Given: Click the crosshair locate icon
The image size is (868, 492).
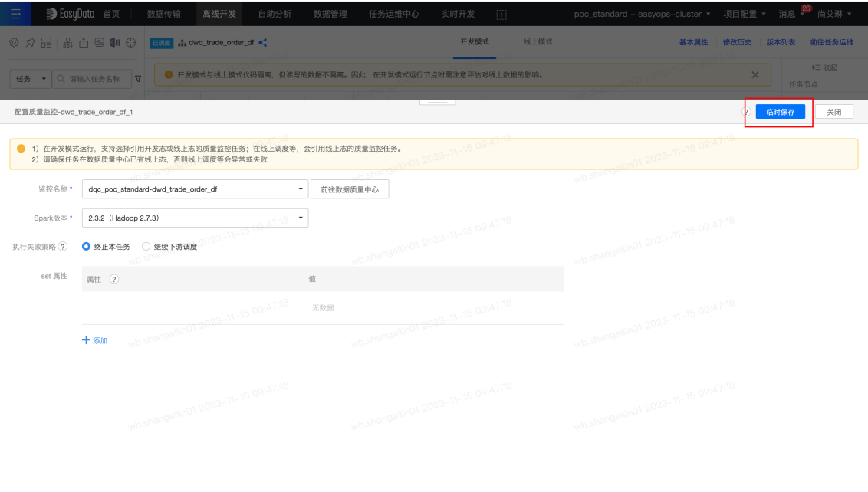Looking at the screenshot, I should click(130, 43).
